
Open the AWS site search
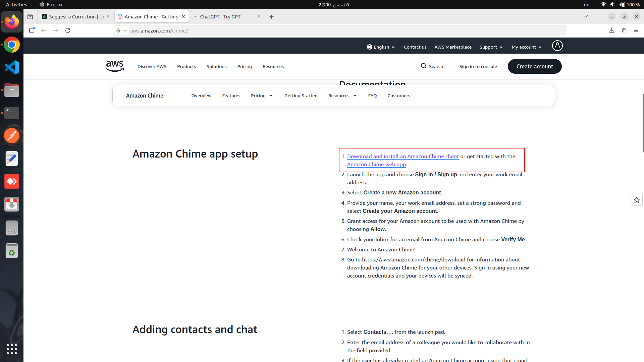[432, 66]
